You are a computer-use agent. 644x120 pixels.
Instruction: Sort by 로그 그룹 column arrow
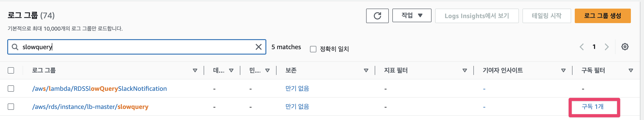coord(195,70)
